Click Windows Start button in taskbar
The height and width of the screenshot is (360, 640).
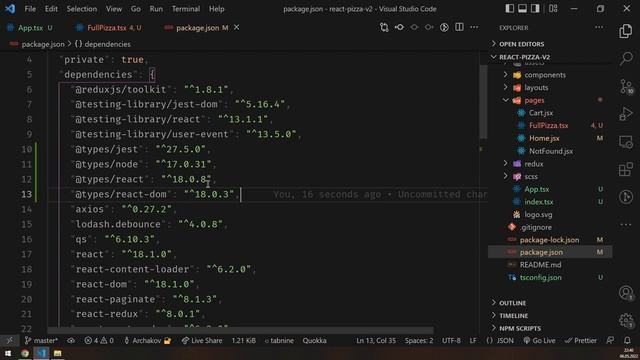(x=8, y=353)
